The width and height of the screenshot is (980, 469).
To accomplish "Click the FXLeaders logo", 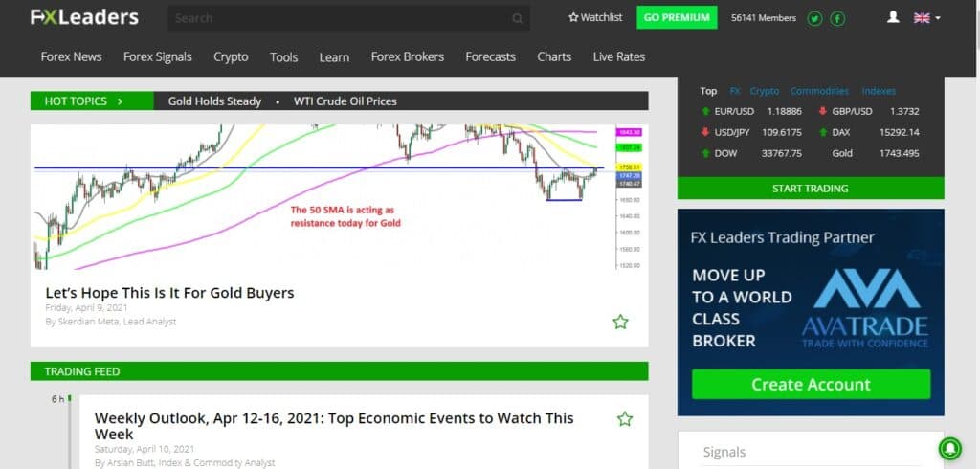I will tap(84, 17).
